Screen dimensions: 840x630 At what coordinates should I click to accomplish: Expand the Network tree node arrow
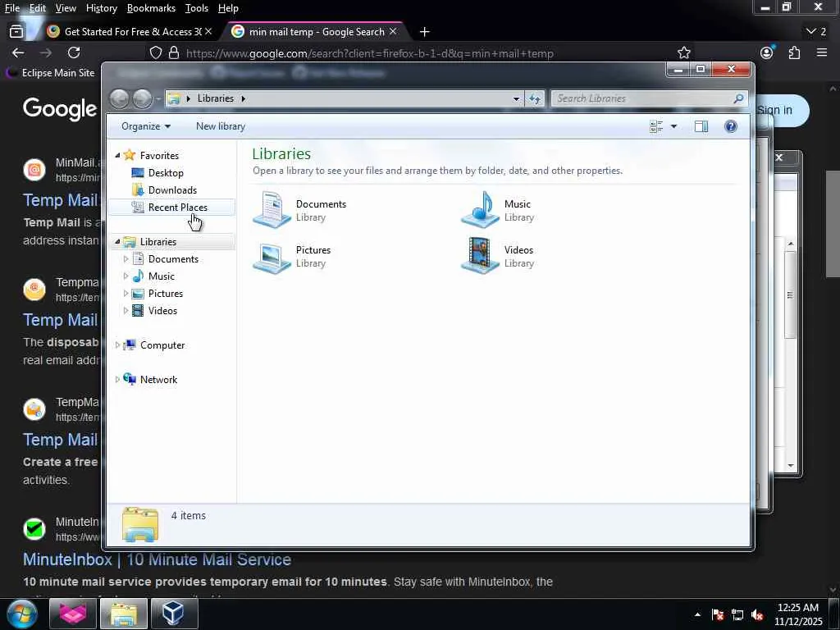click(x=117, y=379)
